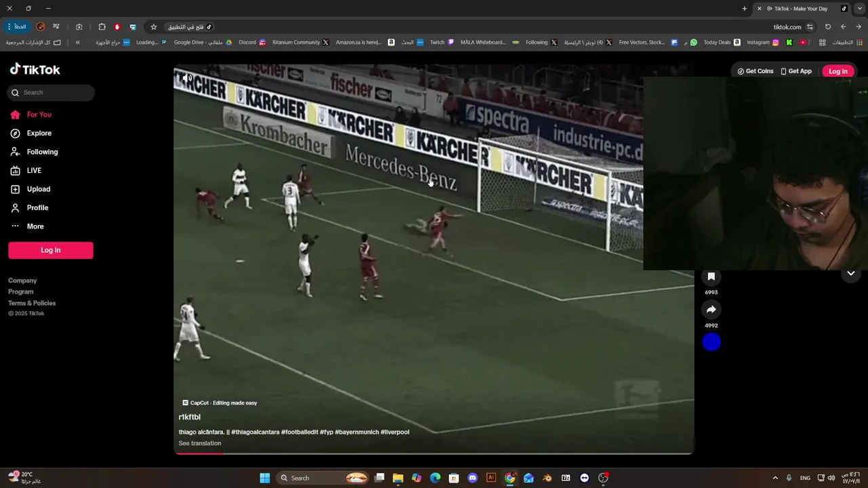
Task: Open the Discord bookmark
Action: pyautogui.click(x=252, y=42)
